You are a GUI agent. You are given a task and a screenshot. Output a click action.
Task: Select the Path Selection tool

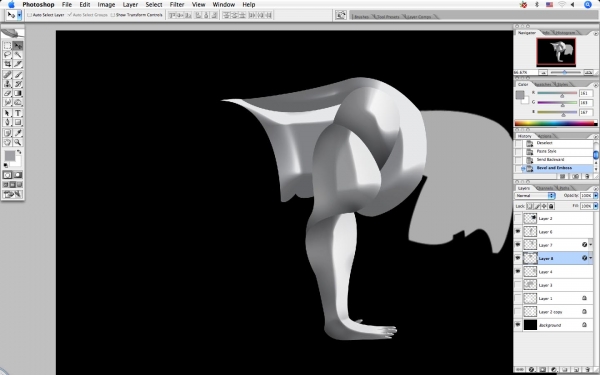[x=7, y=113]
